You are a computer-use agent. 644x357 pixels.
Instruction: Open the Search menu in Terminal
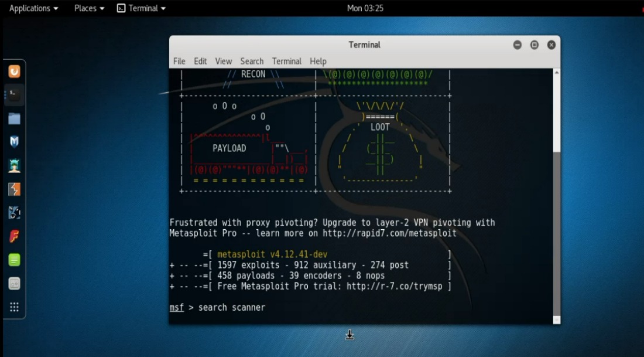point(252,62)
